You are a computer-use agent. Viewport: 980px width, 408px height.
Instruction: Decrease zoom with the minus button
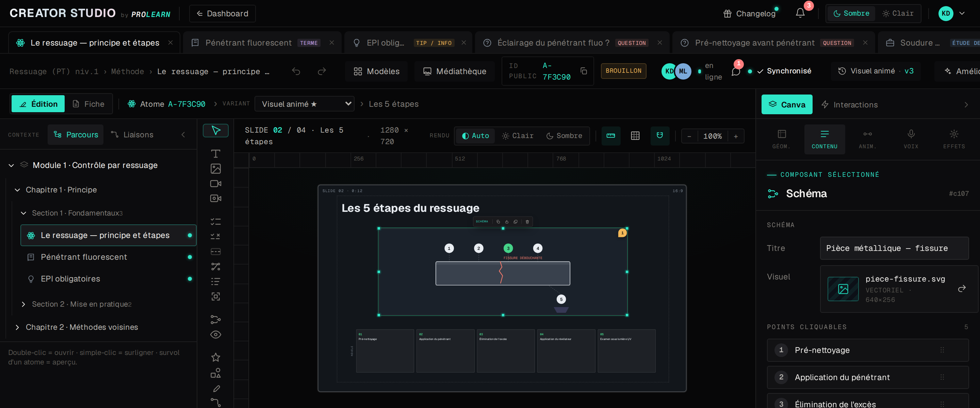pyautogui.click(x=689, y=136)
